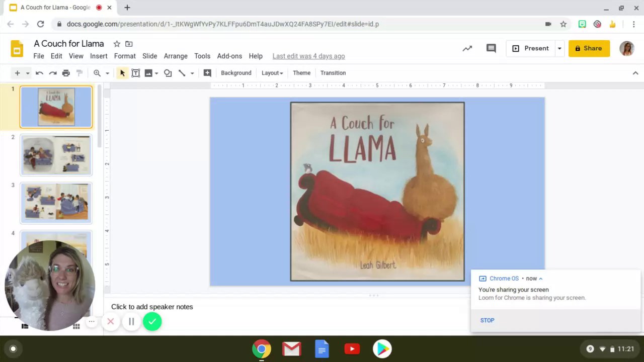Click the Present button

[x=531, y=48]
